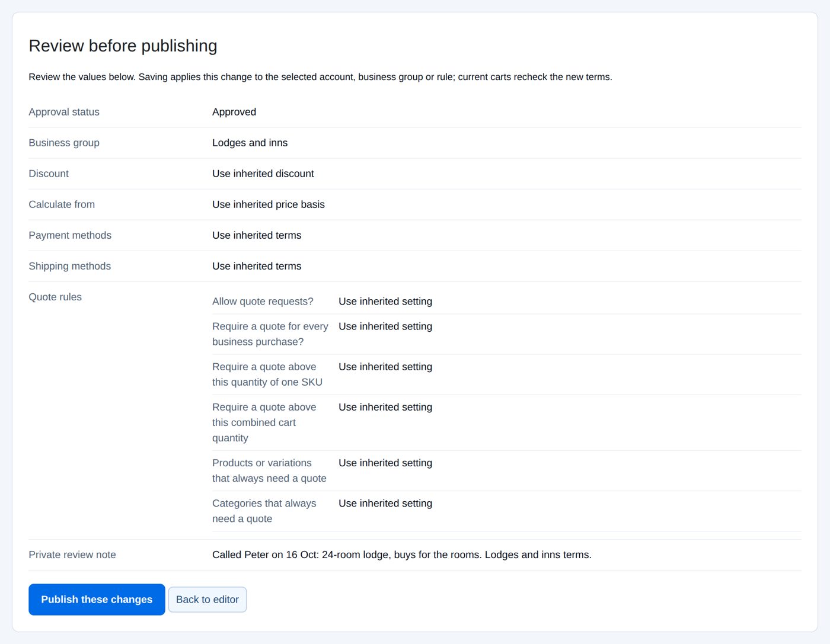Click the Payment methods label
This screenshot has height=644, width=830.
coord(70,235)
